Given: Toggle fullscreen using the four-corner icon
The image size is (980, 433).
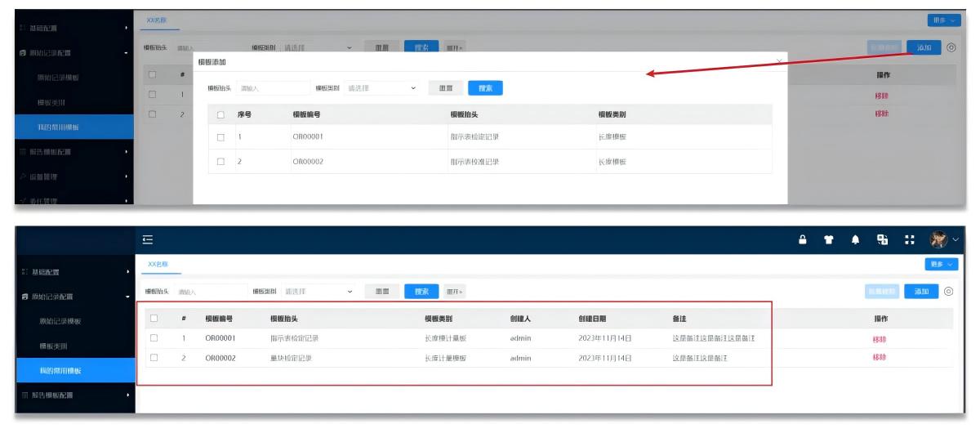Looking at the screenshot, I should 910,239.
